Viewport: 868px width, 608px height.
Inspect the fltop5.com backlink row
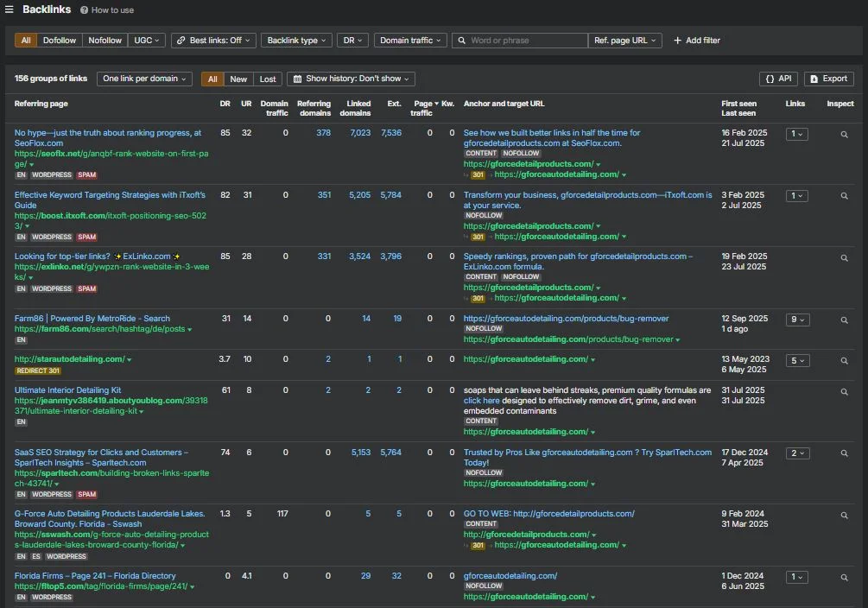(x=844, y=578)
